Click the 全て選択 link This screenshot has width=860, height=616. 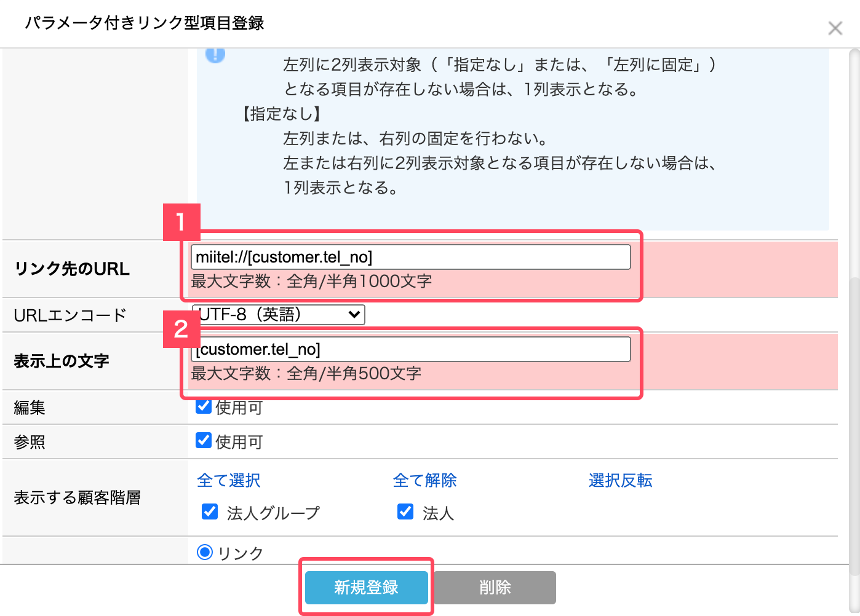pos(229,480)
